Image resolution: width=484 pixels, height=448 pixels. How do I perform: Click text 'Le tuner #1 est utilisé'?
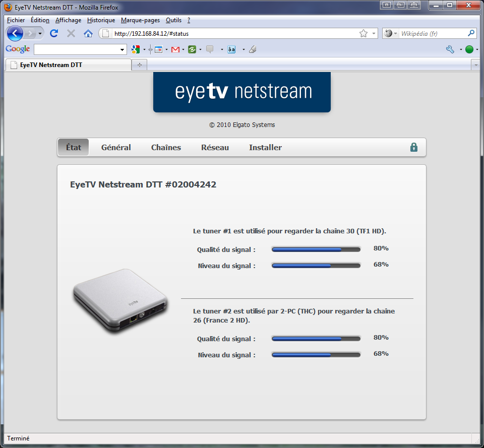(229, 231)
